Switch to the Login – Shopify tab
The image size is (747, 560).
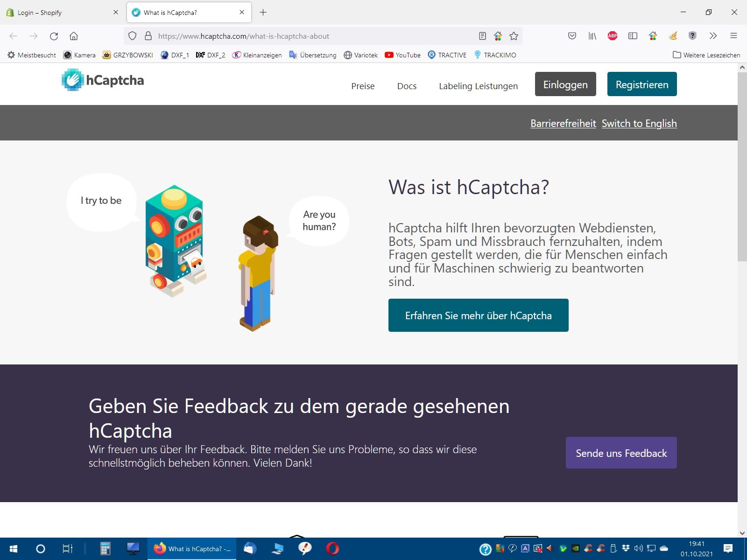point(63,13)
